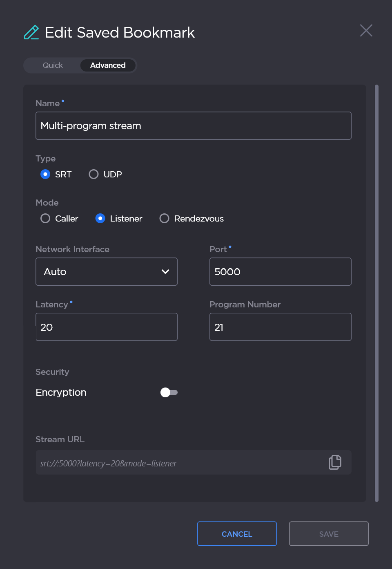Edit the Program Number field
The width and height of the screenshot is (392, 569).
pos(280,327)
